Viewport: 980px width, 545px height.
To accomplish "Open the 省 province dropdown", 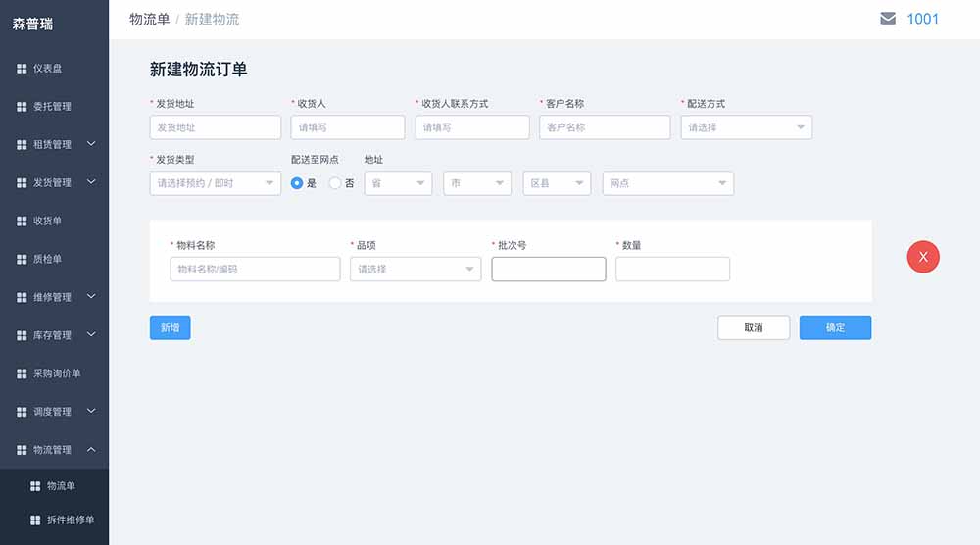I will tap(398, 183).
